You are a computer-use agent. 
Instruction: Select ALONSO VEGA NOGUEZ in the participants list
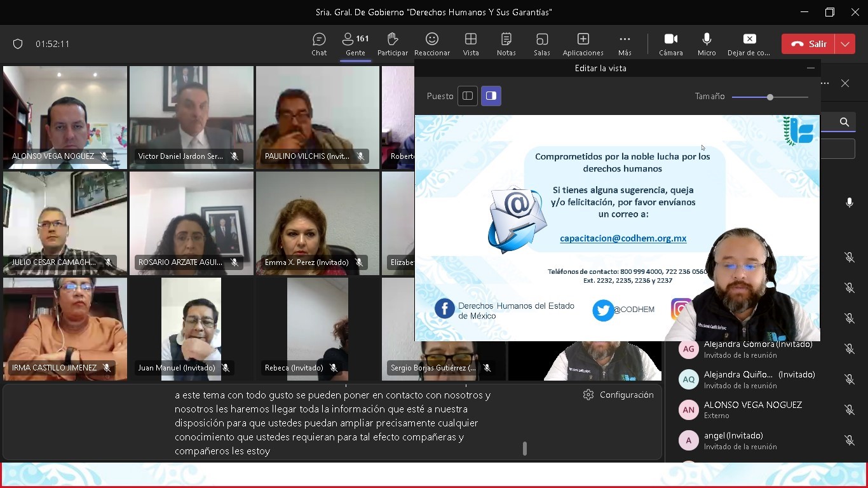click(752, 410)
